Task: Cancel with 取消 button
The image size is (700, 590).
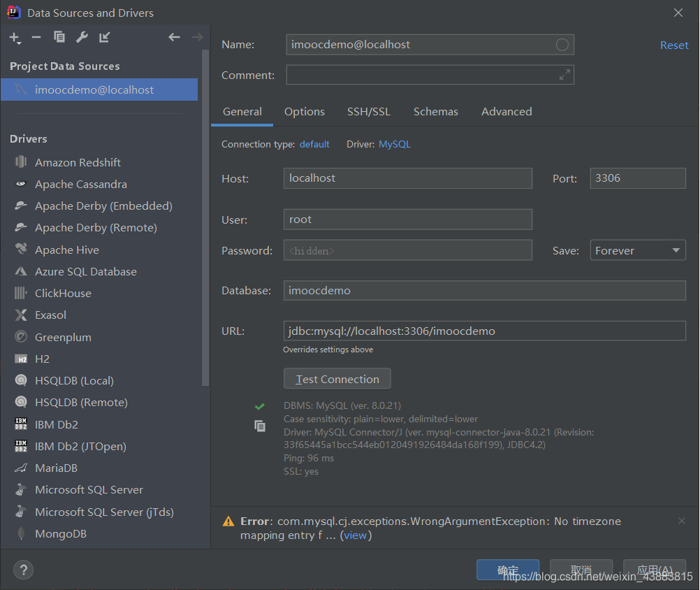Action: tap(581, 570)
